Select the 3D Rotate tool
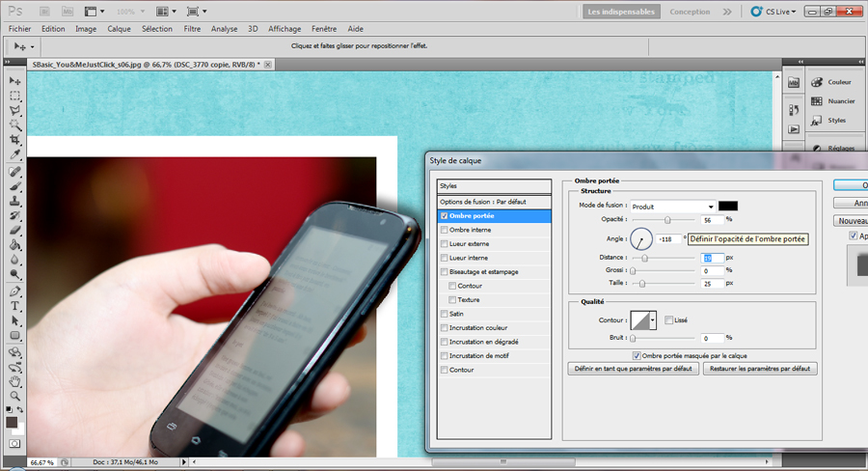The height and width of the screenshot is (471, 868). 14,352
